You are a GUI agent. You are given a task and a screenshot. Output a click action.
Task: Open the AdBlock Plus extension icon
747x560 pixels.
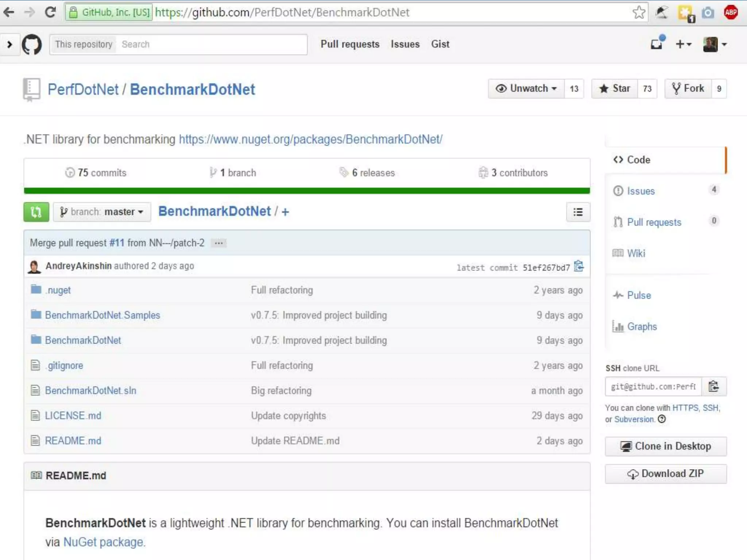(x=731, y=12)
